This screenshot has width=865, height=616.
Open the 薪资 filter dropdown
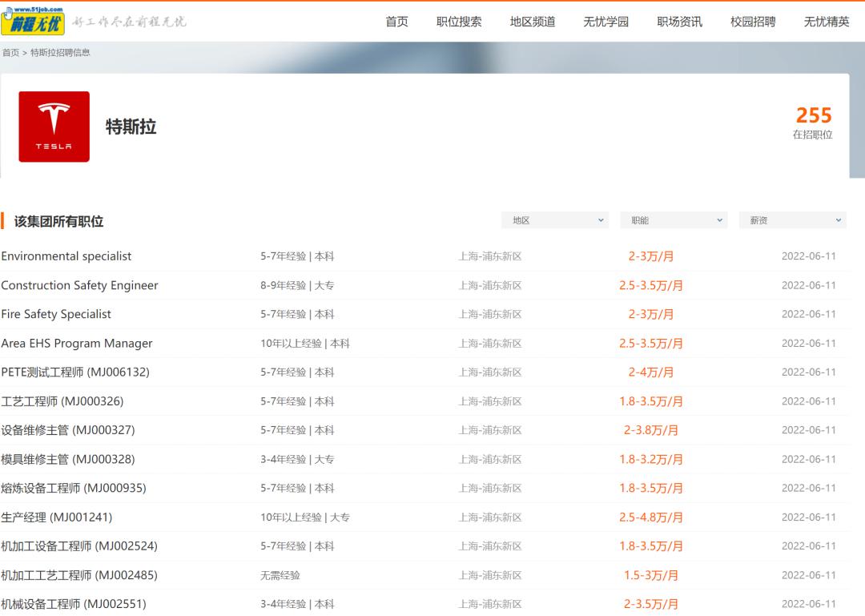click(792, 220)
